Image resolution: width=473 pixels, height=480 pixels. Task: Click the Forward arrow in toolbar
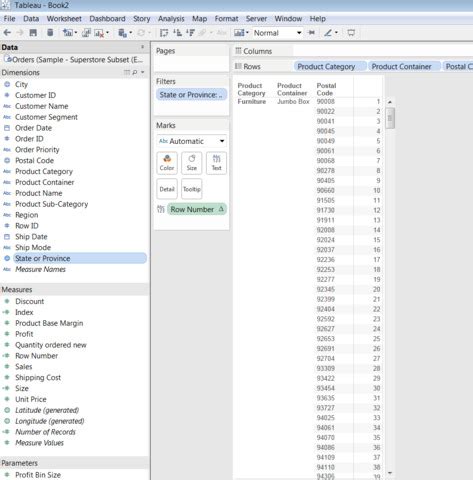20,33
